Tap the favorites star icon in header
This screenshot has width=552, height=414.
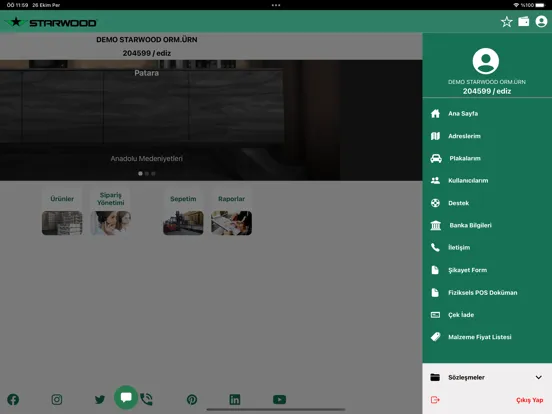point(507,22)
